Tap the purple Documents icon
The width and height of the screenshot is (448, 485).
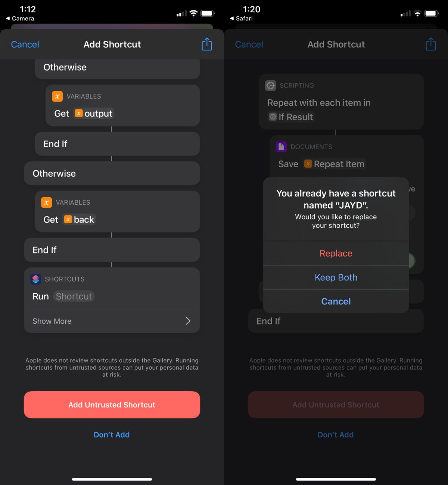(x=281, y=147)
